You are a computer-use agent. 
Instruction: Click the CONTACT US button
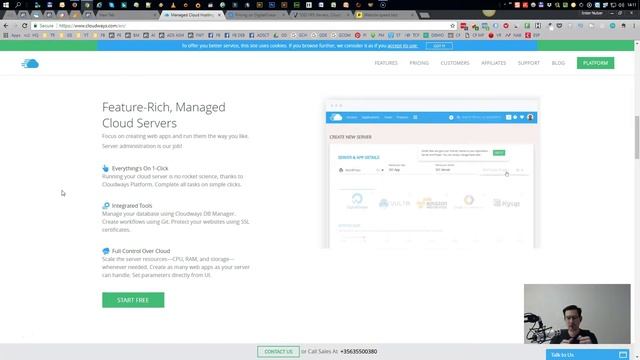278,351
